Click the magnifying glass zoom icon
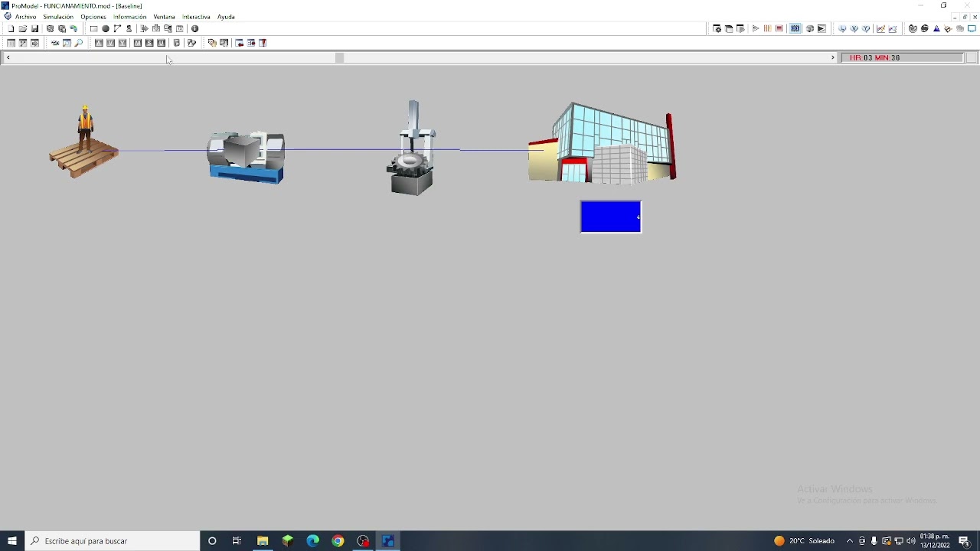 click(79, 44)
